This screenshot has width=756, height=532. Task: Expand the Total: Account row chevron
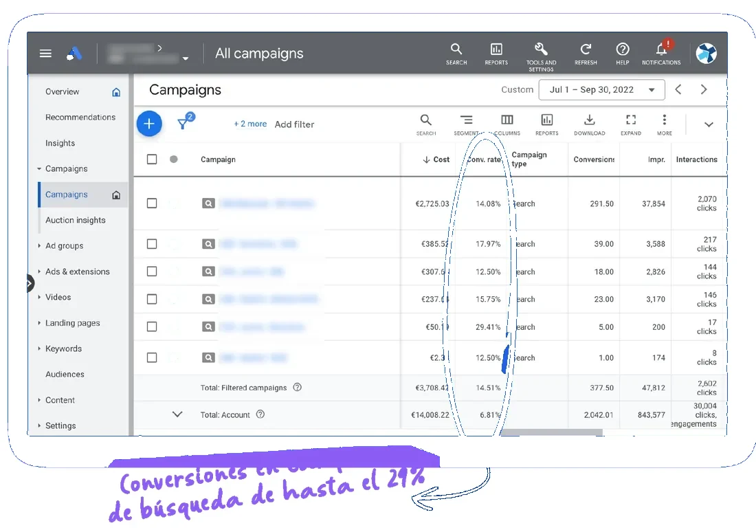(177, 414)
